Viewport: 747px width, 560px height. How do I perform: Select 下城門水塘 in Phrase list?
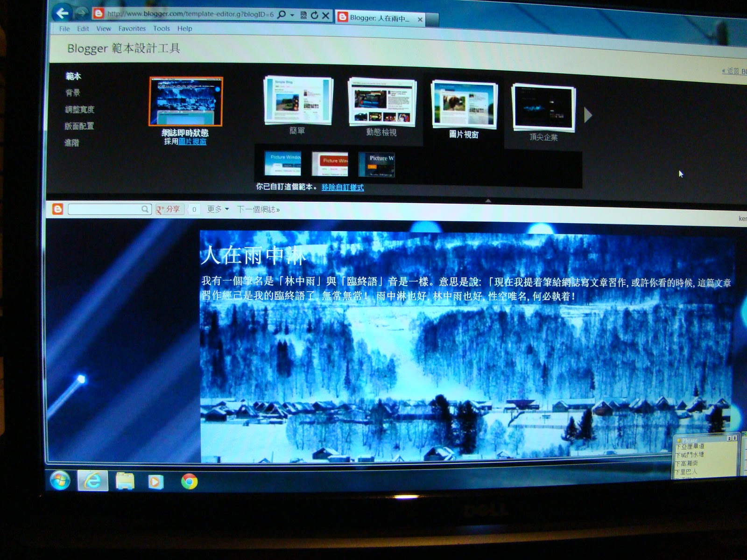(x=690, y=455)
